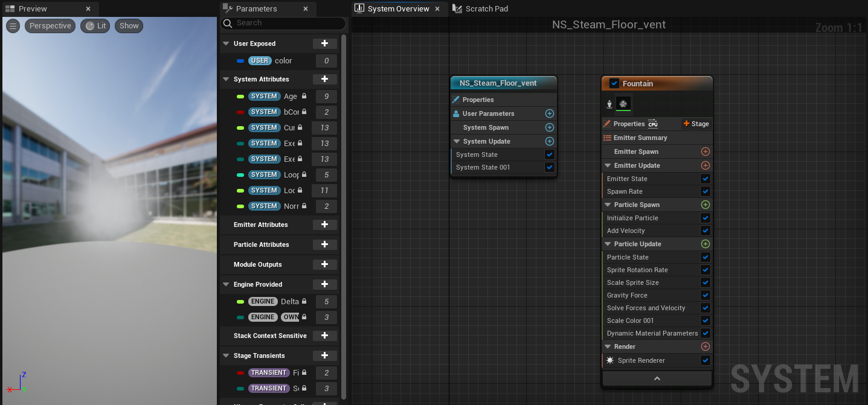Image resolution: width=868 pixels, height=405 pixels.
Task: Add a module to System Spawn
Action: [x=550, y=127]
